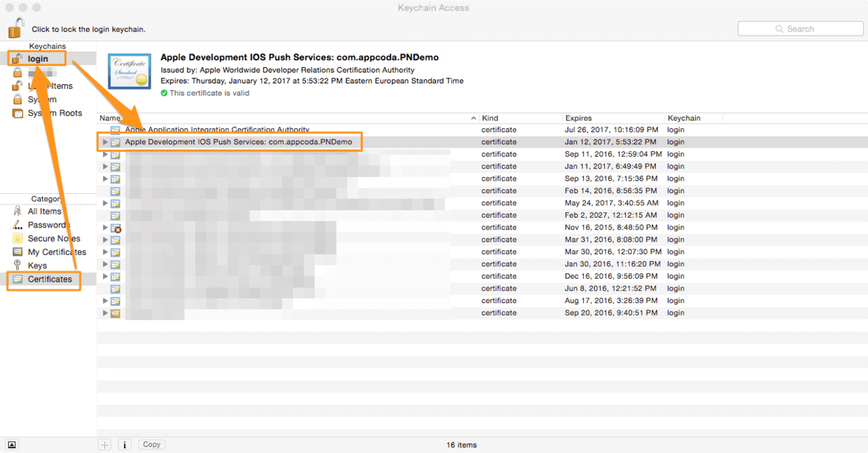Click certificate icon in May 24, 2017 row
Screen dimensions: 868x453
point(115,203)
